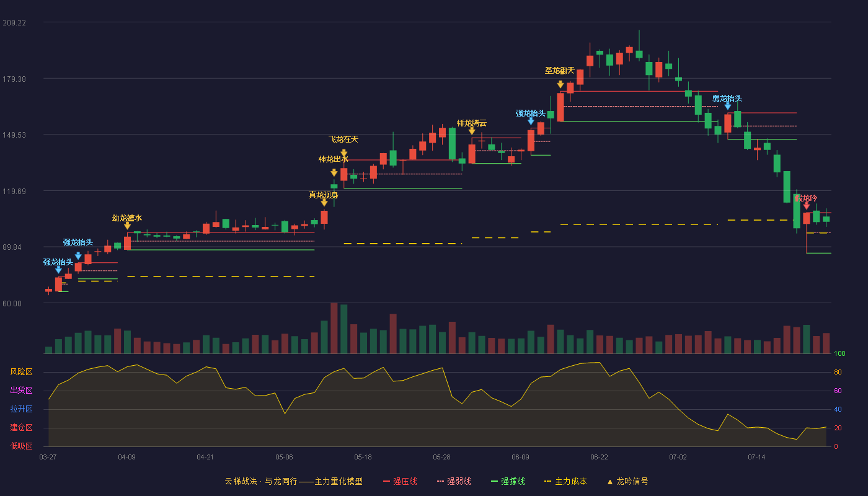Viewport: 868px width, 496px height.
Task: Click the blue 40 indicator axis label
Action: pyautogui.click(x=837, y=409)
